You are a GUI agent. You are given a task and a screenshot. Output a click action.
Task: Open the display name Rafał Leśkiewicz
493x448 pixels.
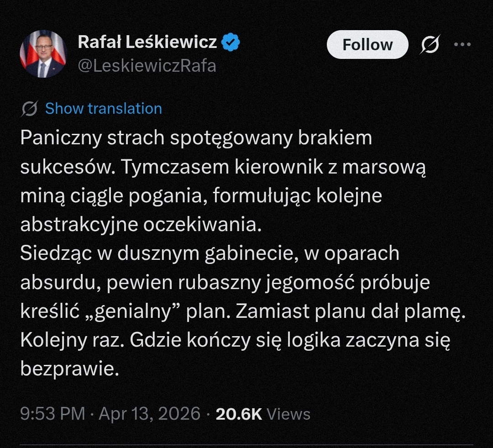tap(147, 42)
